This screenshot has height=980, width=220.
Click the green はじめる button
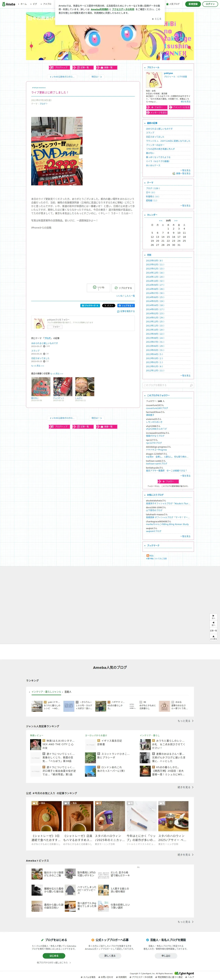click(54, 956)
